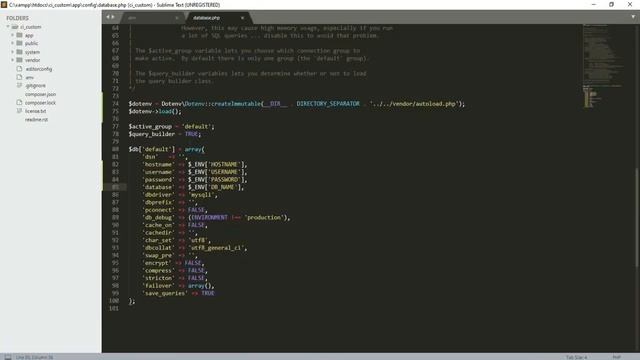Click the 'hostname' array key text
Viewport: 640px width, 360px height.
click(x=158, y=164)
